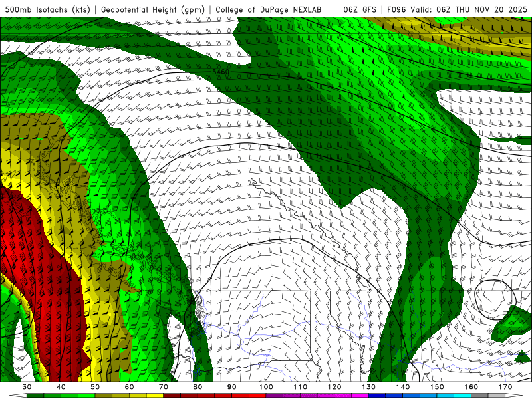Click the '70' value on the color scale
The image size is (532, 399).
coord(164,387)
